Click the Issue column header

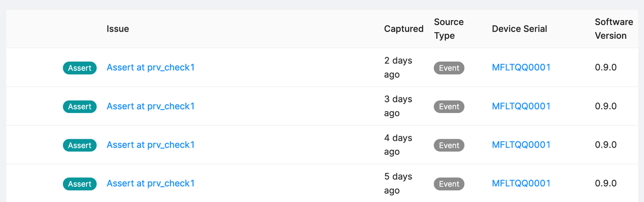(118, 29)
